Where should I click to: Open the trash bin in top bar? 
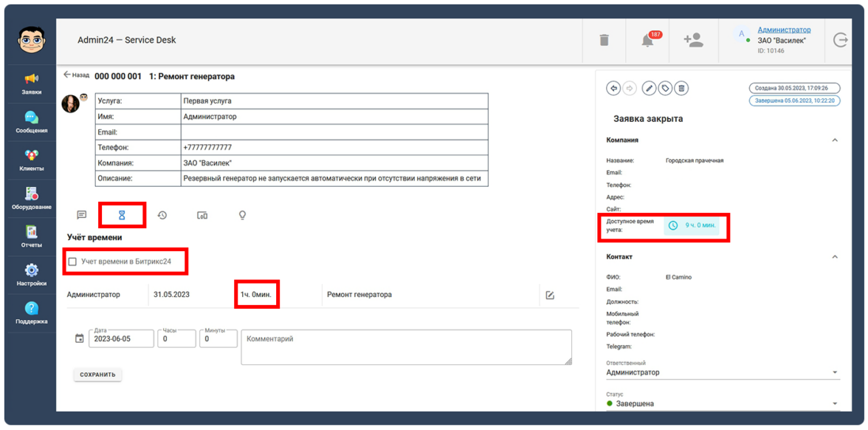point(604,40)
